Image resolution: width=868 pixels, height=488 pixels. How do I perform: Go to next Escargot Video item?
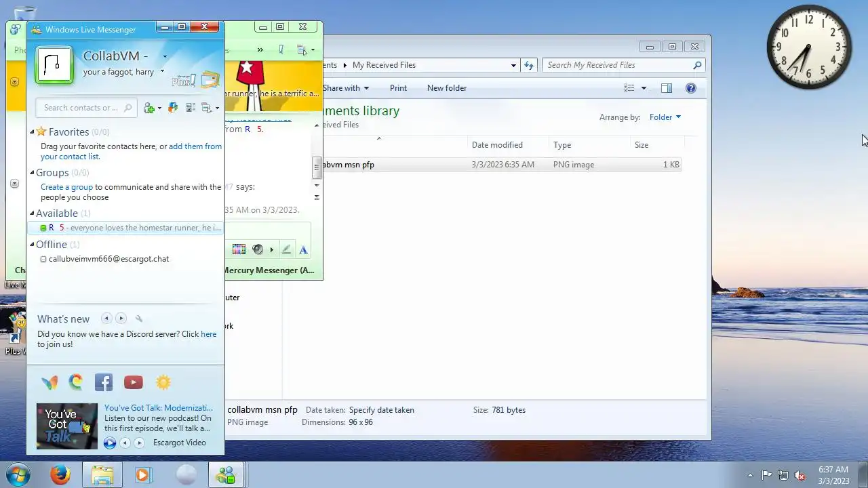pos(139,443)
